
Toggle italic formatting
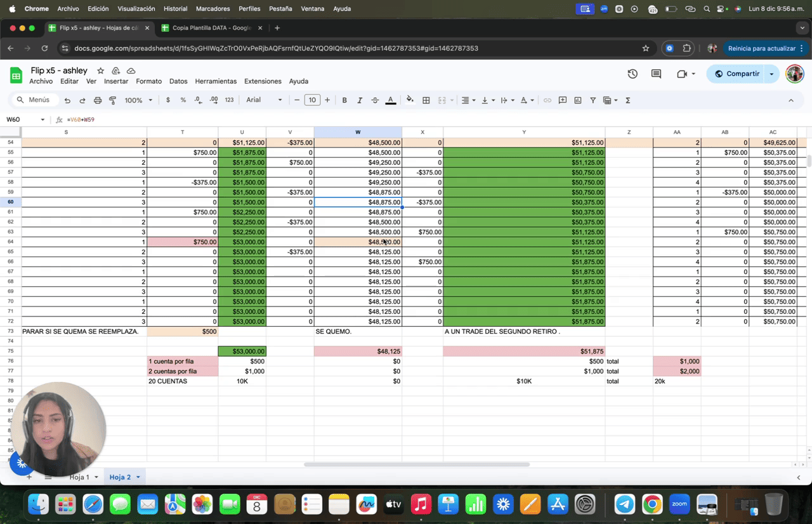[x=360, y=100]
